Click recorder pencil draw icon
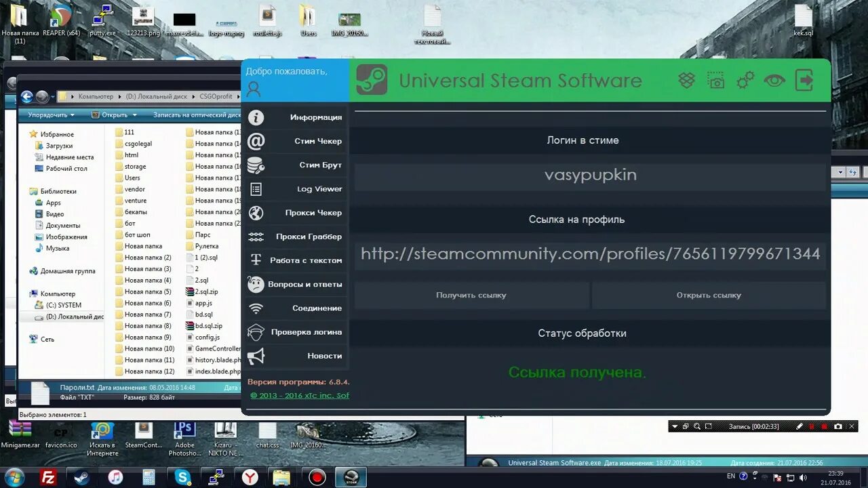 800,426
